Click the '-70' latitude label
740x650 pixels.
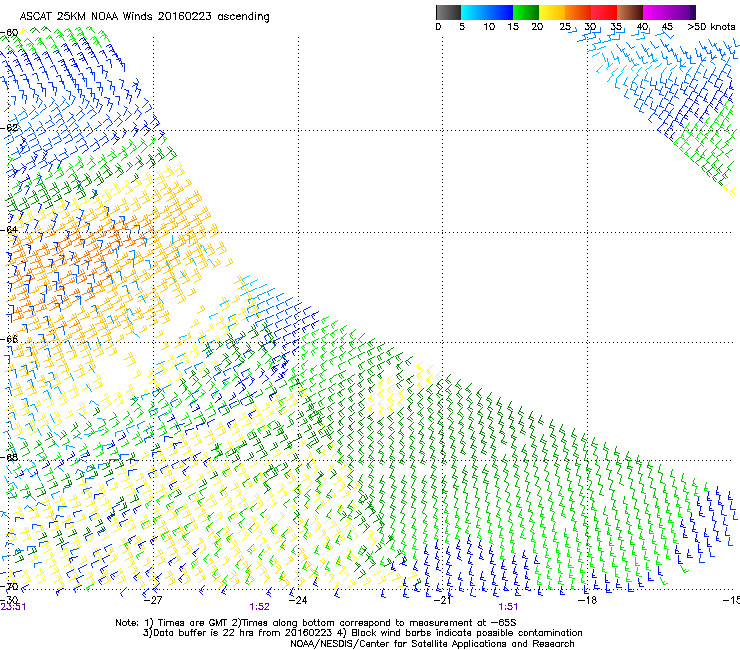point(9,587)
